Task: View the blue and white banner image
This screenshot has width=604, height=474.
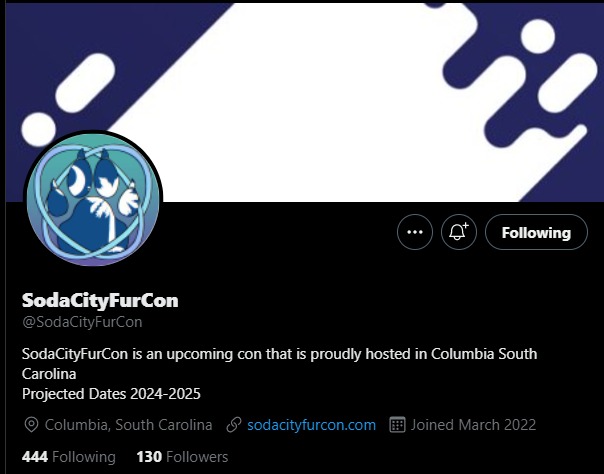Action: point(304,102)
